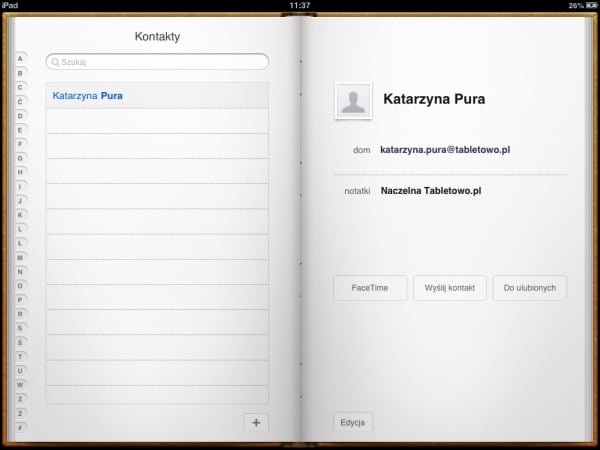This screenshot has width=600, height=450.
Task: Tap the contact photo placeholder
Action: coord(353,101)
